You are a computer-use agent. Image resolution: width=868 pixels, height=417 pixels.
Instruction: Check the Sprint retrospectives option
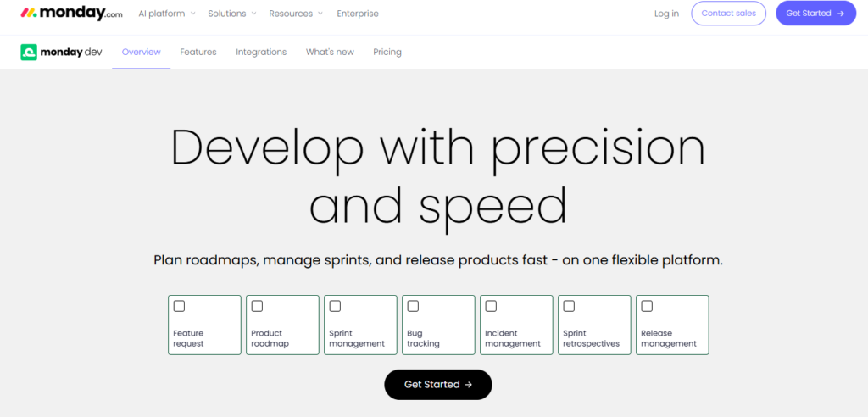tap(569, 306)
